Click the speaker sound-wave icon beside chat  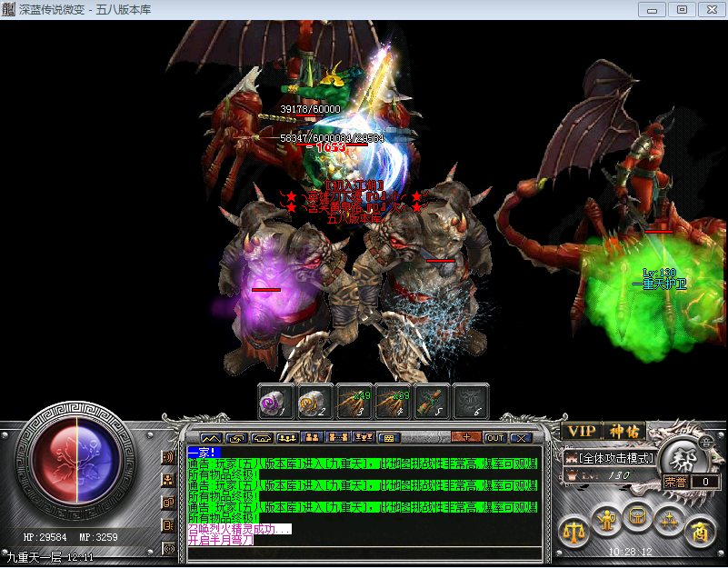coord(168,457)
